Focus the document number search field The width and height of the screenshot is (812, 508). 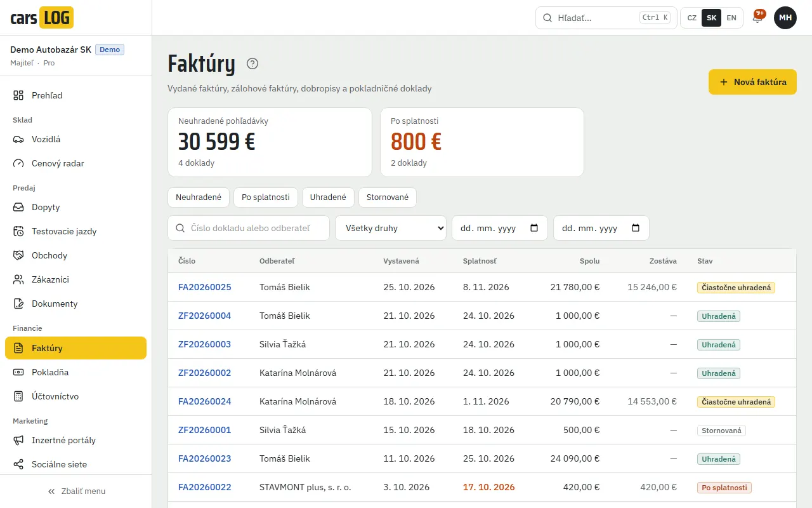coord(249,228)
